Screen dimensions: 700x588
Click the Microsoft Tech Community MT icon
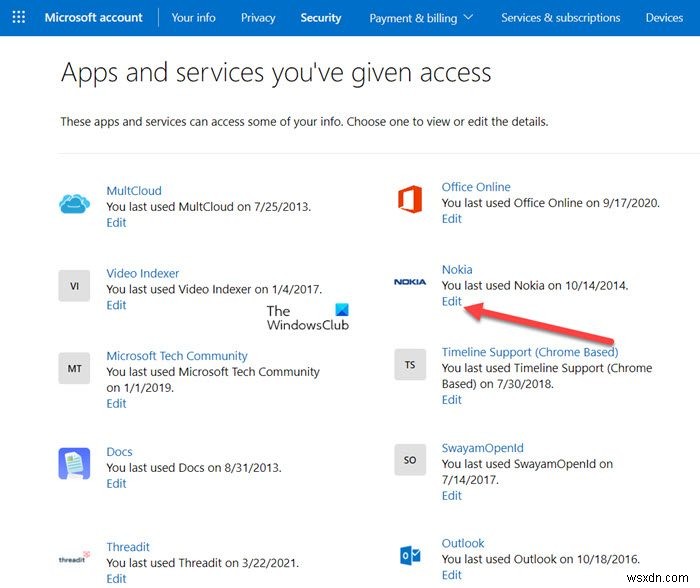74,368
